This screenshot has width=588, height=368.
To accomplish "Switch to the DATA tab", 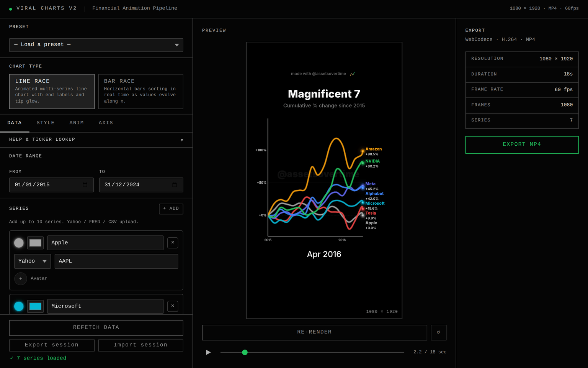I will [x=15, y=123].
